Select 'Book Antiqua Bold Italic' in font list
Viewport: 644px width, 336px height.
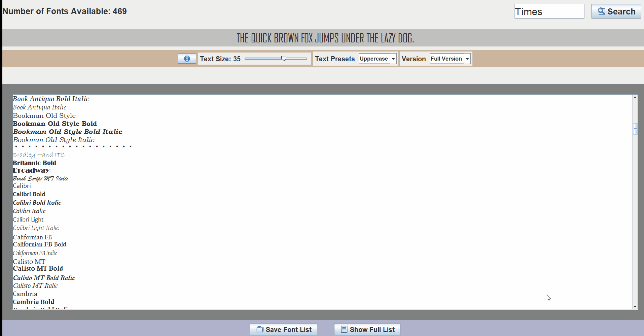[51, 99]
